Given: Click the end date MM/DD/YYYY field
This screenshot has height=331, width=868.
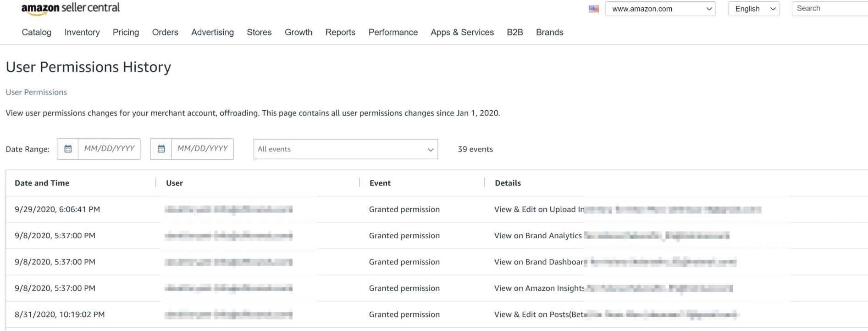Looking at the screenshot, I should tap(202, 149).
